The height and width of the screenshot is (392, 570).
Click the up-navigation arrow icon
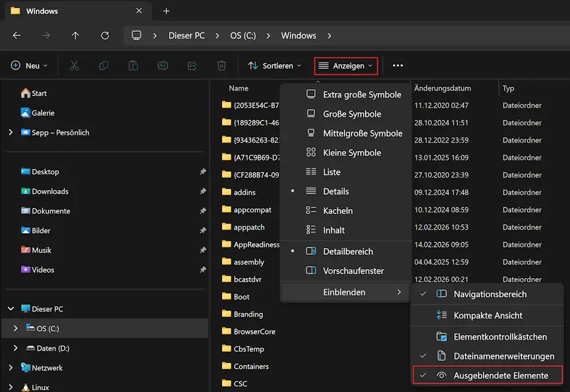(75, 35)
